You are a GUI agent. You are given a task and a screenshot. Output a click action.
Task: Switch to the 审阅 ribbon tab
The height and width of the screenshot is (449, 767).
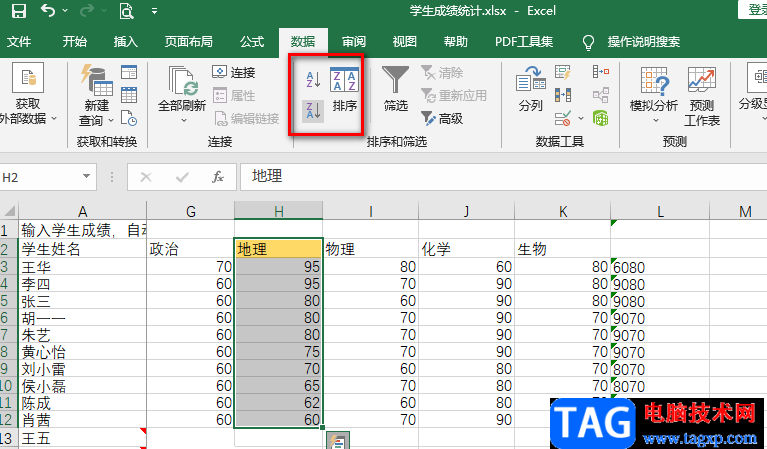pyautogui.click(x=354, y=42)
